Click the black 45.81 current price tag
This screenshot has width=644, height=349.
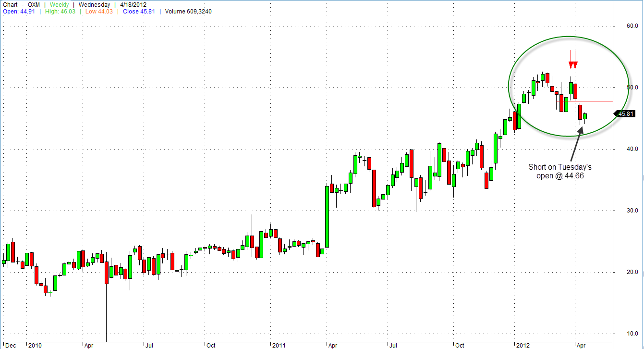(626, 114)
